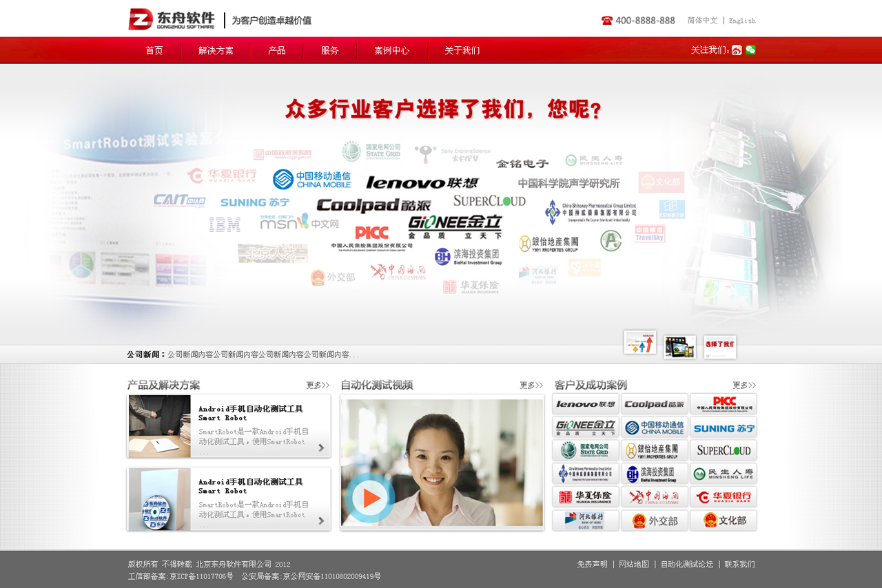Click 更多 under 客户及成功案例

[744, 386]
